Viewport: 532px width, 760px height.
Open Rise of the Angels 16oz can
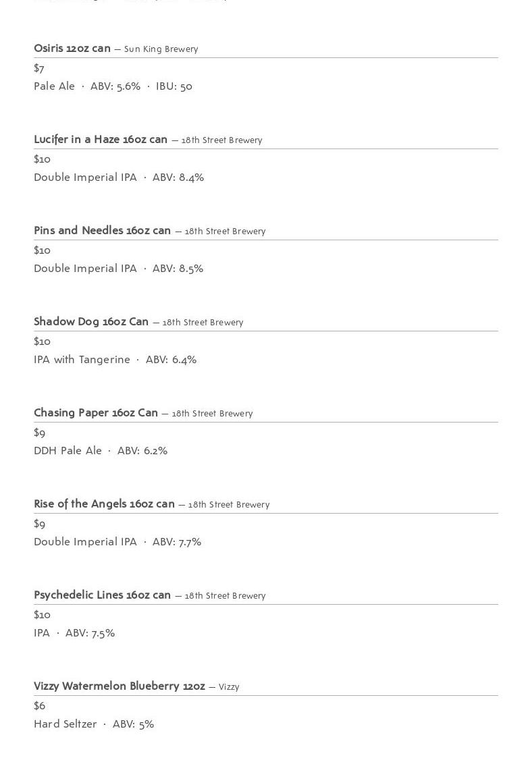[104, 504]
